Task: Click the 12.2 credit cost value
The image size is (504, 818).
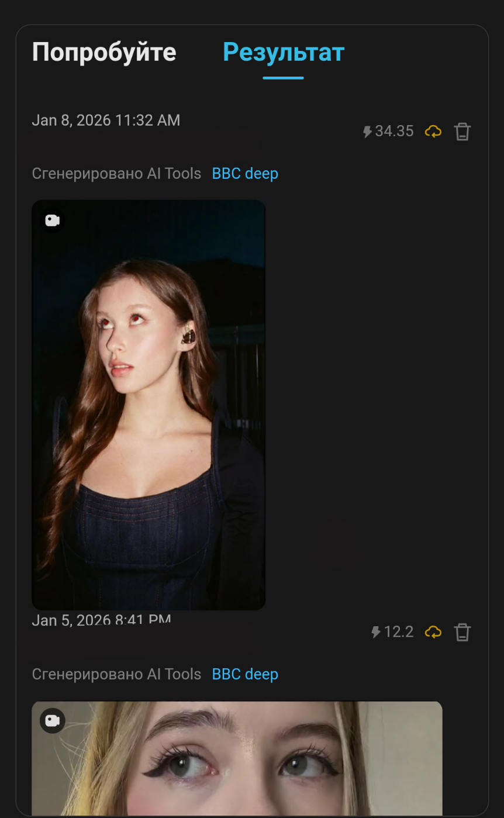Action: coord(399,632)
